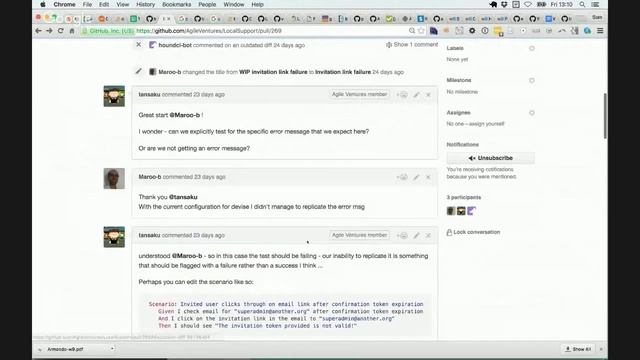Image resolution: width=640 pixels, height=360 pixels.
Task: Open houndci-bot profile link
Action: [x=175, y=45]
